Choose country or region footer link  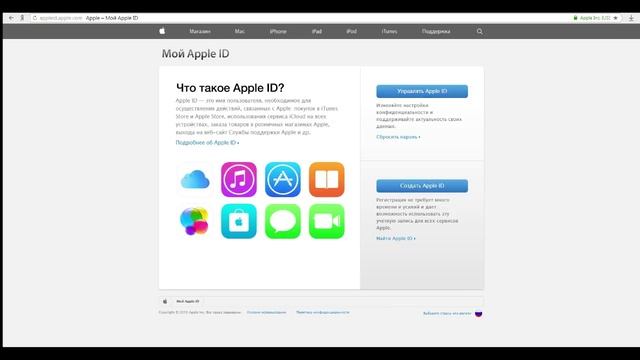pyautogui.click(x=447, y=313)
